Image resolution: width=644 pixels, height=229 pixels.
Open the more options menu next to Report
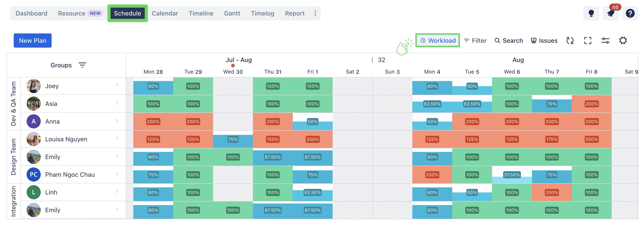(x=315, y=13)
